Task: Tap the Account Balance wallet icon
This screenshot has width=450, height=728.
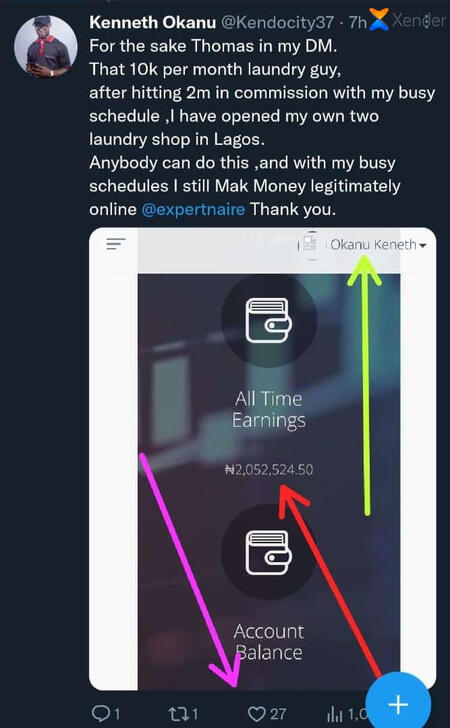Action: pyautogui.click(x=268, y=552)
